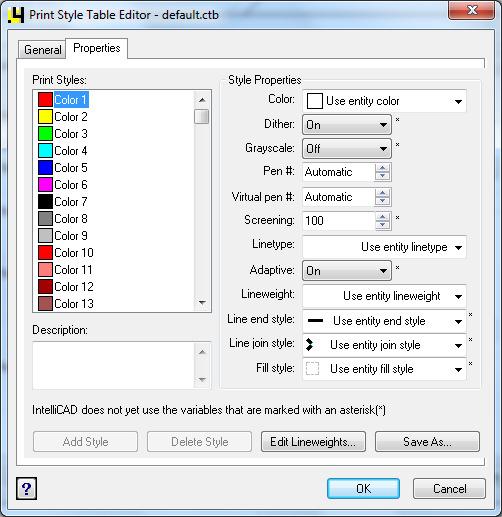Click the Pen # up arrow
Viewport: 502px width, 517px height.
coord(382,168)
